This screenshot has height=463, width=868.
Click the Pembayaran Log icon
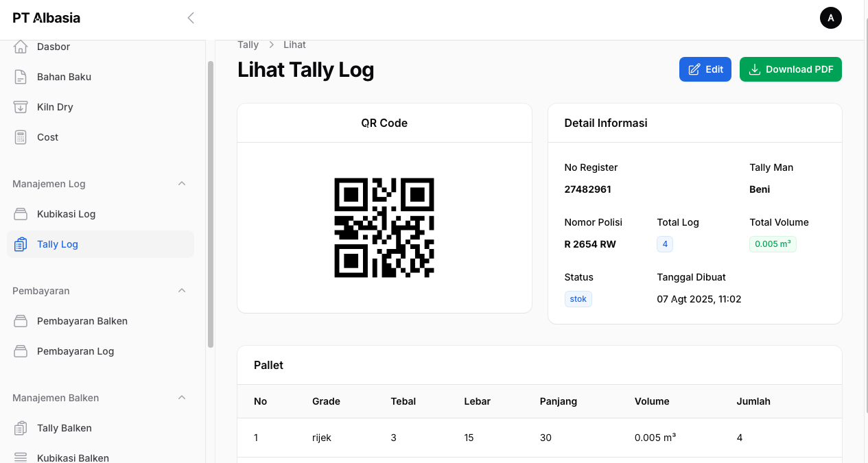21,351
